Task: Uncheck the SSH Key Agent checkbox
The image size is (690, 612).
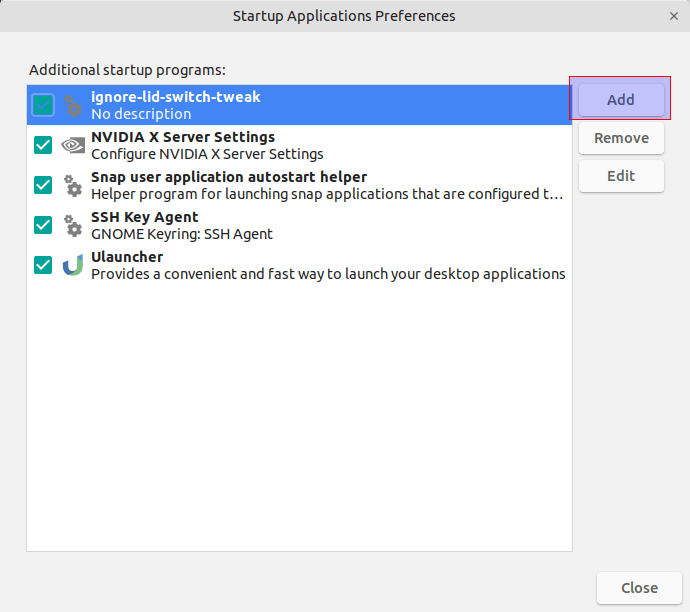Action: 43,225
